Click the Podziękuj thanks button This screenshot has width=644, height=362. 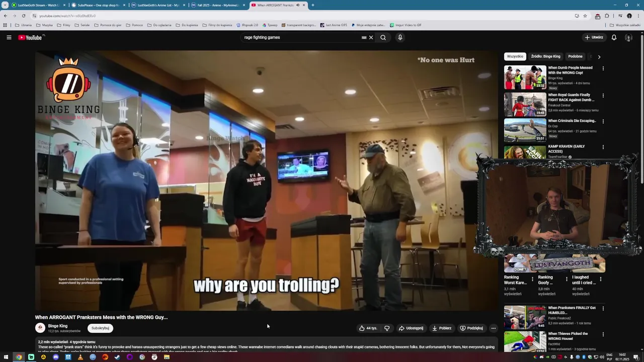click(471, 328)
